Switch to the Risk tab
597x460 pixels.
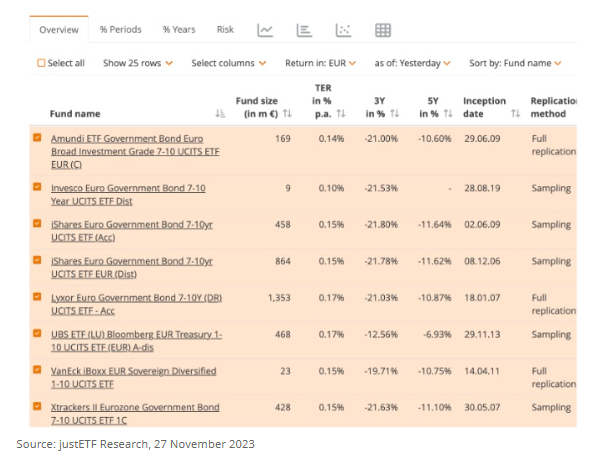pyautogui.click(x=225, y=30)
